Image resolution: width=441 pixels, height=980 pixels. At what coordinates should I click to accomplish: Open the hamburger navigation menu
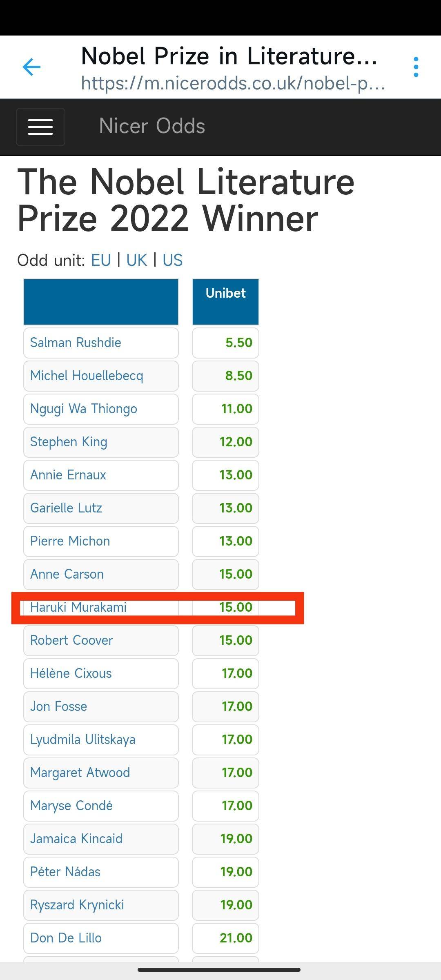point(40,127)
